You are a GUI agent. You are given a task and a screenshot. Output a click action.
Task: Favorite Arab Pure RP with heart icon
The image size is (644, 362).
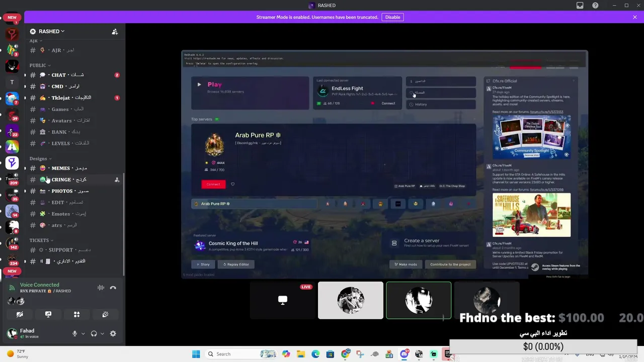[x=232, y=184]
